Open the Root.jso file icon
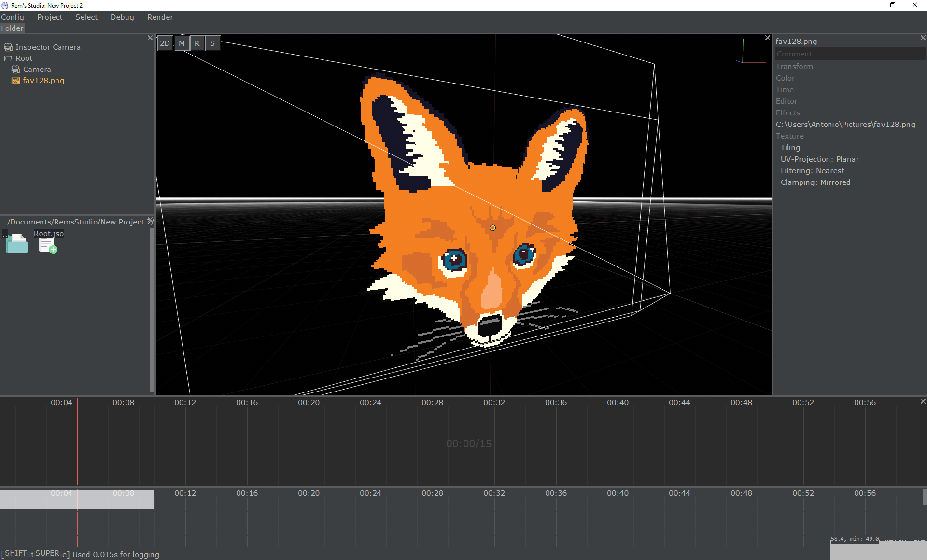927x560 pixels. (48, 245)
